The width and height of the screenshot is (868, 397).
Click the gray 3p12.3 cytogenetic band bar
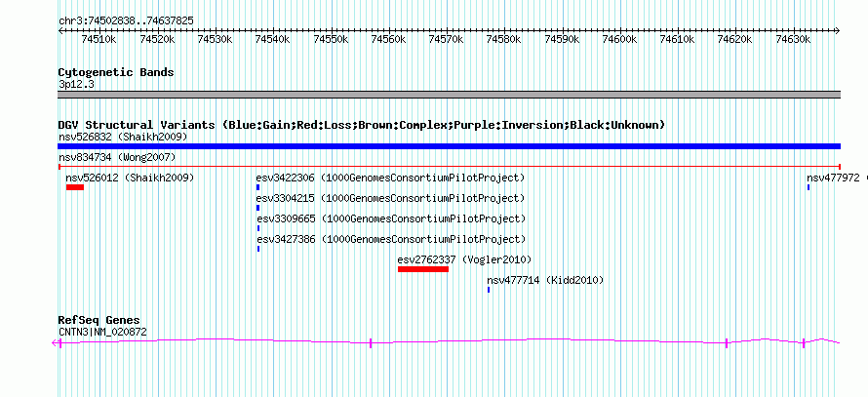click(449, 95)
